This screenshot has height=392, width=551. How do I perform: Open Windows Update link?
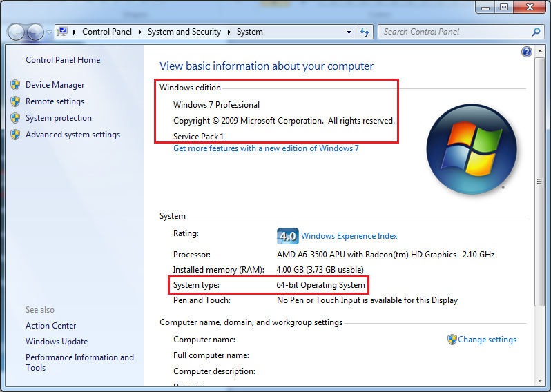point(57,342)
